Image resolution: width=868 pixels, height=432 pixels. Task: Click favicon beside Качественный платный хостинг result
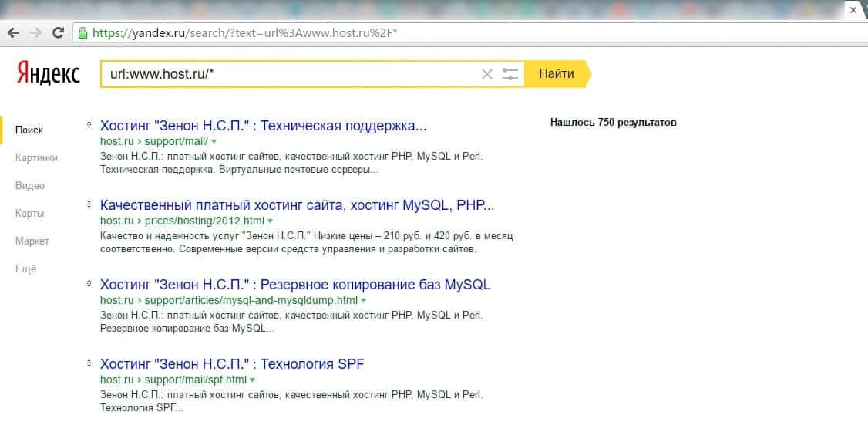click(x=89, y=205)
